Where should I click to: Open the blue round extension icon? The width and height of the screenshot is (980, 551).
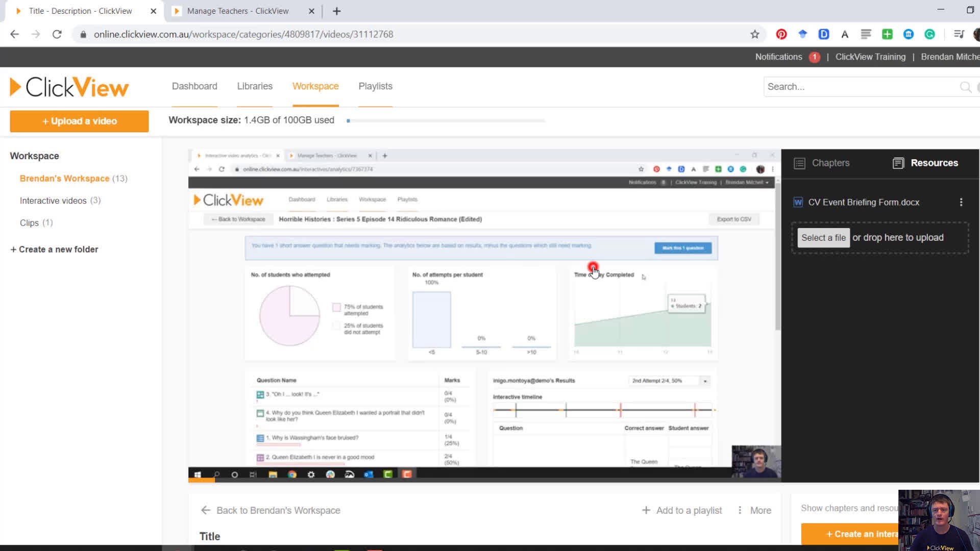click(909, 34)
